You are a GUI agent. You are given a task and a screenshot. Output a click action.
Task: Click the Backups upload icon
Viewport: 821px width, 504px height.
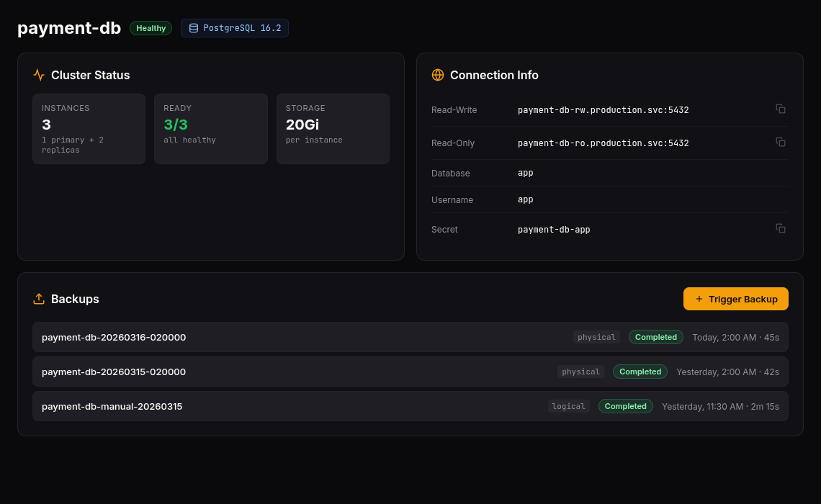click(x=39, y=299)
